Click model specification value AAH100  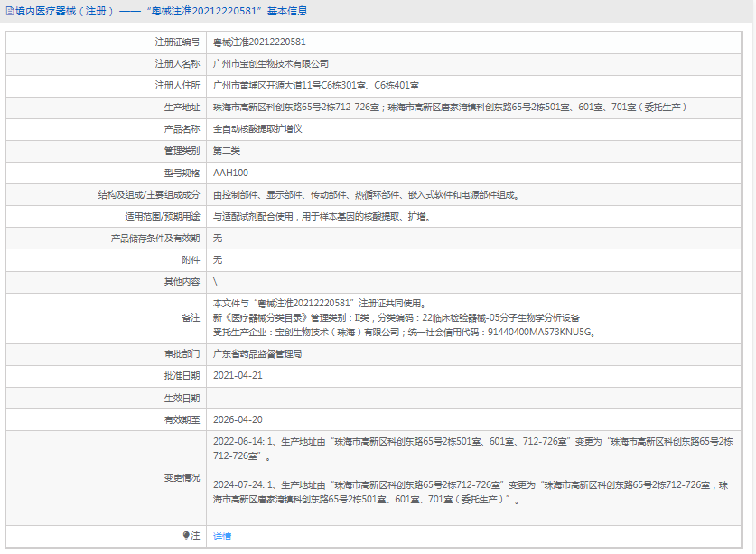pyautogui.click(x=230, y=173)
